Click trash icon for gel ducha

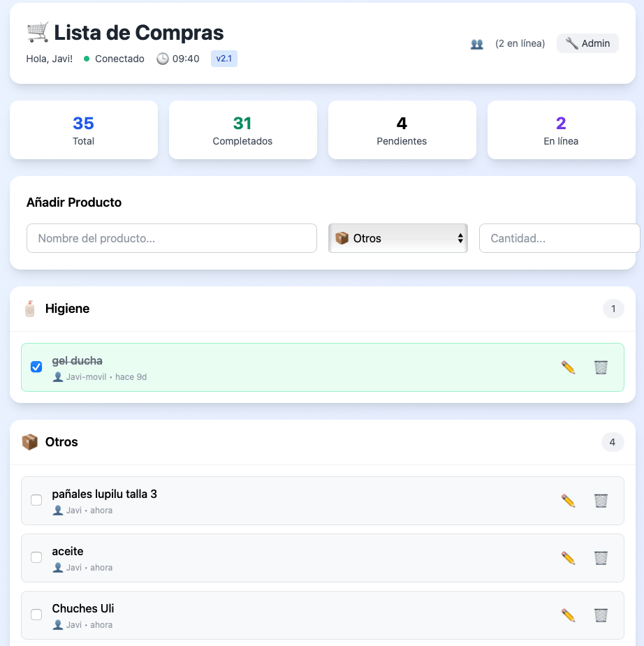pos(601,367)
